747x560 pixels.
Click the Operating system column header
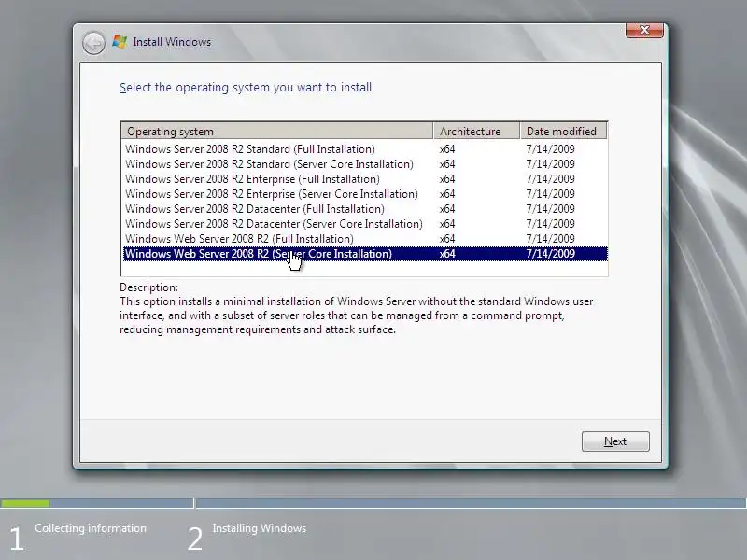click(277, 131)
